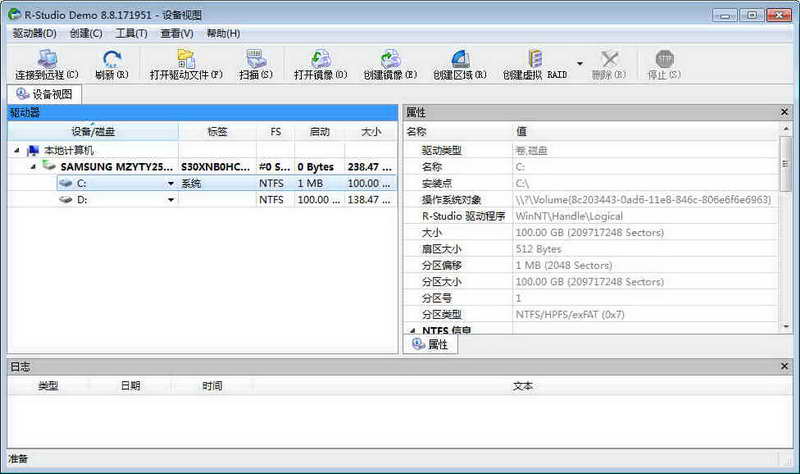800x474 pixels.
Task: Open the 打开驱动文件 toolbar icon
Action: click(x=186, y=59)
